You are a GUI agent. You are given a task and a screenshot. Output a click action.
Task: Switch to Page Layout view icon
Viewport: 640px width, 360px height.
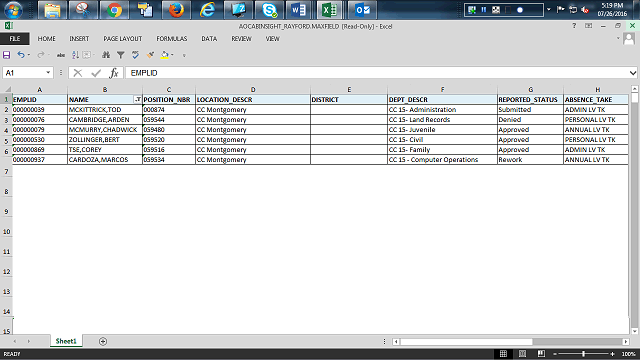pos(522,354)
